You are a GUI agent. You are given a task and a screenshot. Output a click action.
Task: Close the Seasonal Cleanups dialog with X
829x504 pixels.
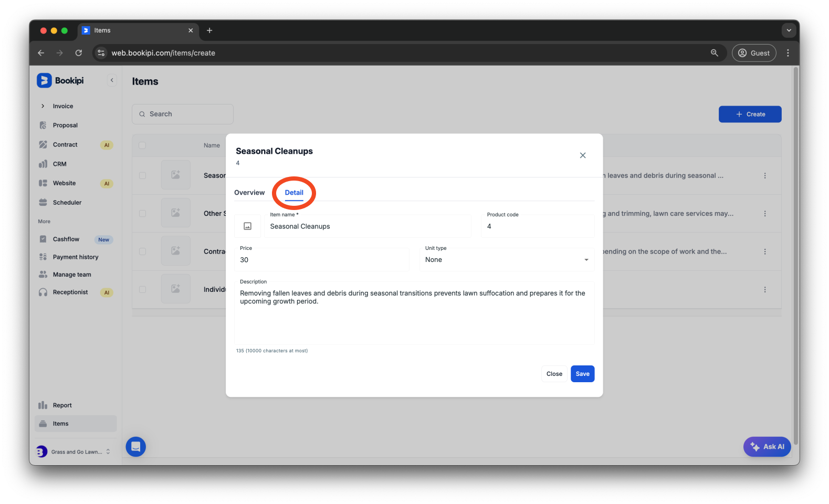[x=583, y=155]
